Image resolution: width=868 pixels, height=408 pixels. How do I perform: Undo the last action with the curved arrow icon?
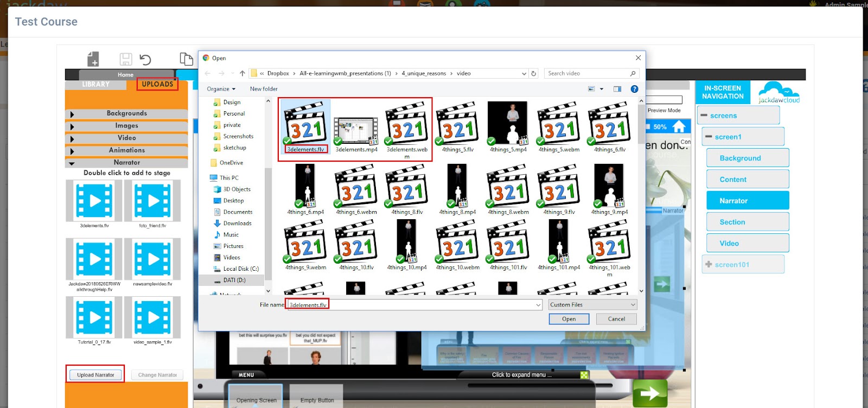point(145,59)
